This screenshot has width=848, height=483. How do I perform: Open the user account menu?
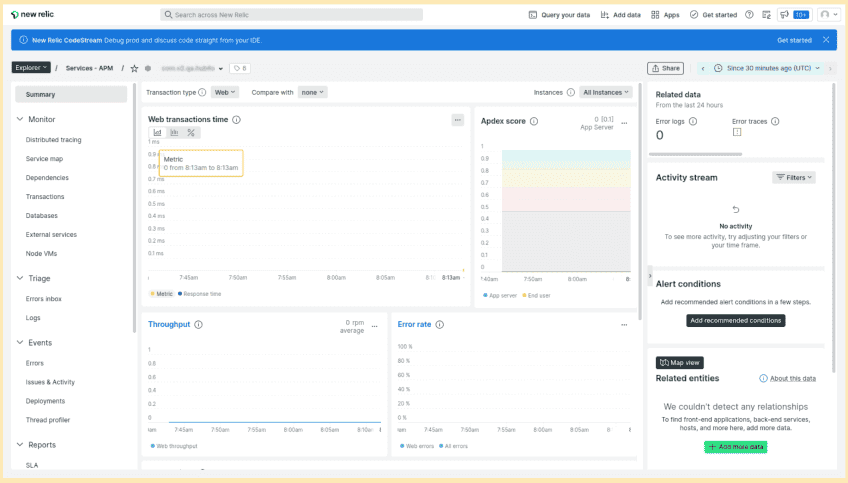click(x=829, y=15)
